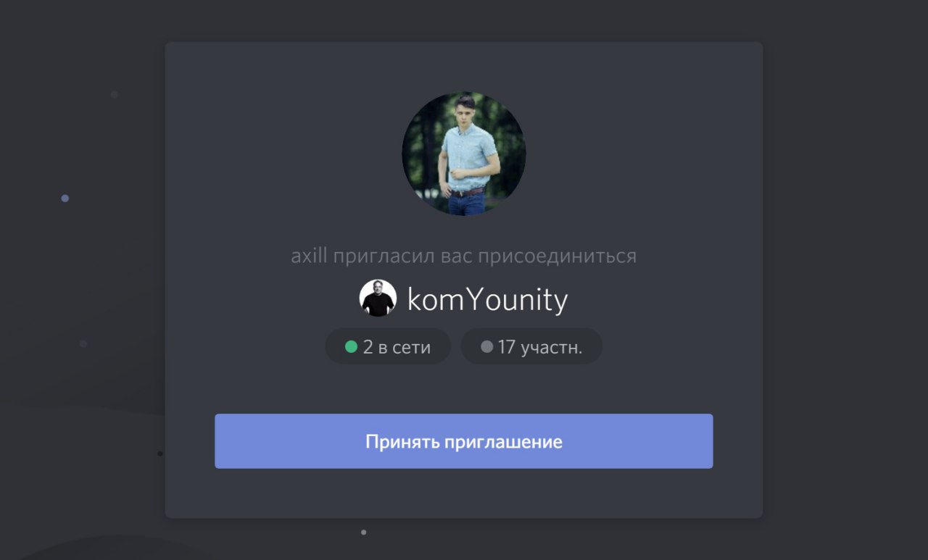Click the dim dot left of online pill

click(83, 343)
